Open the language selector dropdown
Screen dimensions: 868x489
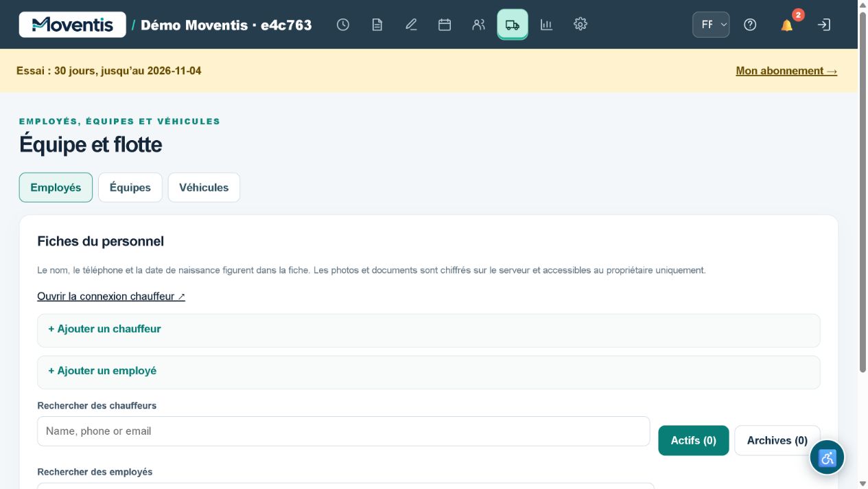[711, 25]
